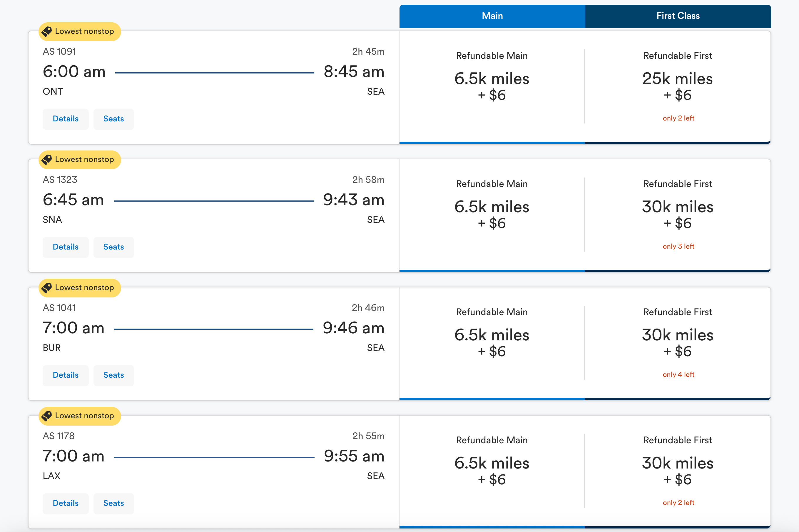Open Details for flight AS 1323
This screenshot has width=799, height=532.
[66, 247]
